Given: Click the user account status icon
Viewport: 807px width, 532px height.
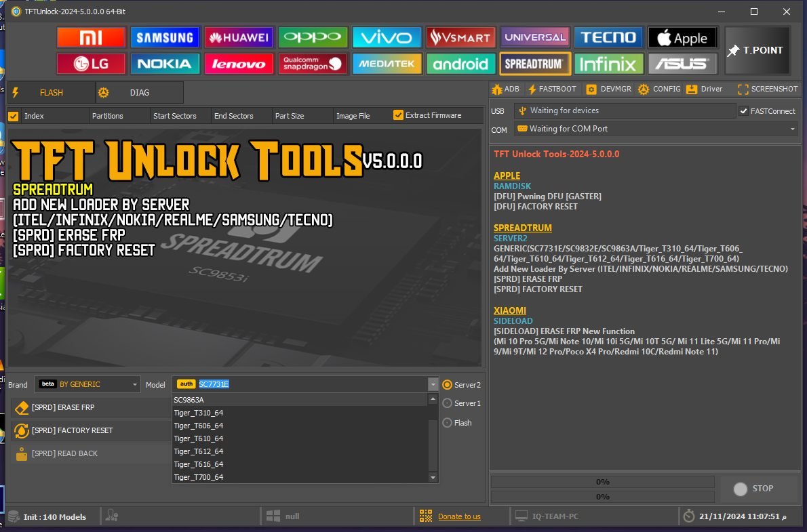Looking at the screenshot, I should click(x=112, y=516).
